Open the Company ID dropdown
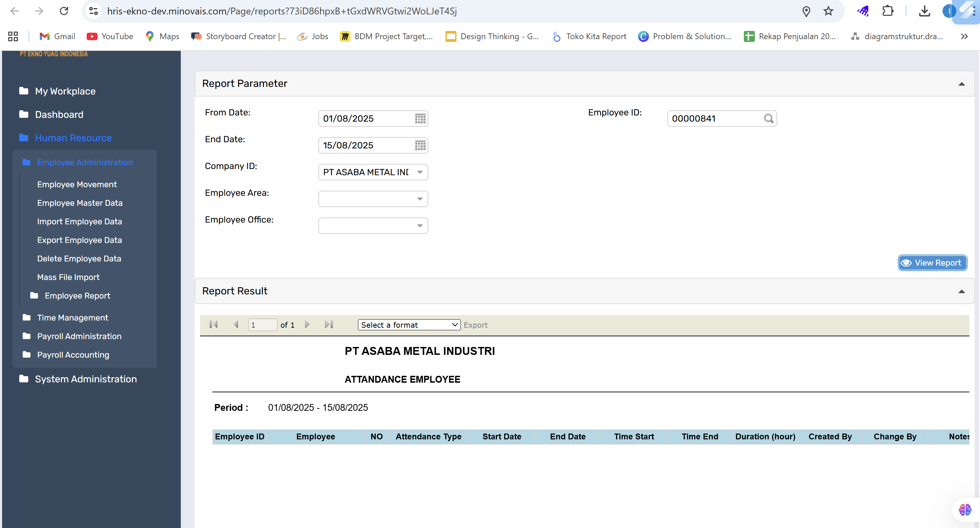This screenshot has height=528, width=980. click(x=420, y=172)
